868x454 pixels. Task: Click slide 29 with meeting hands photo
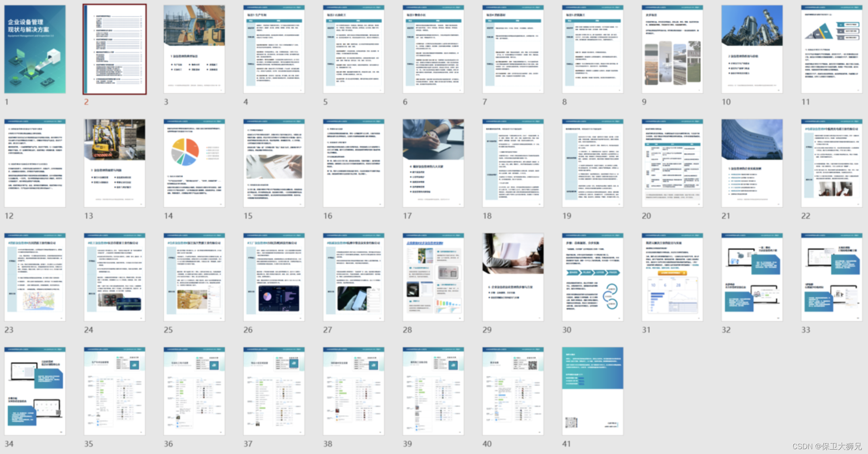point(513,277)
